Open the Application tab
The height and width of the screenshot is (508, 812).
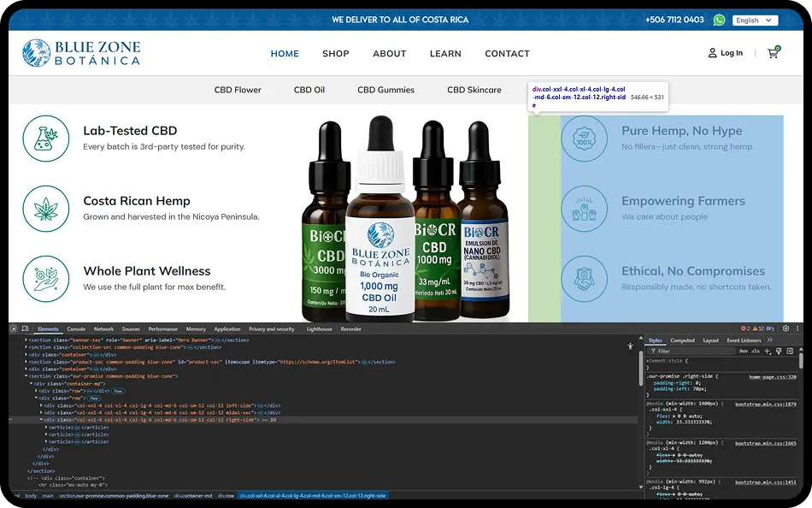tap(227, 328)
